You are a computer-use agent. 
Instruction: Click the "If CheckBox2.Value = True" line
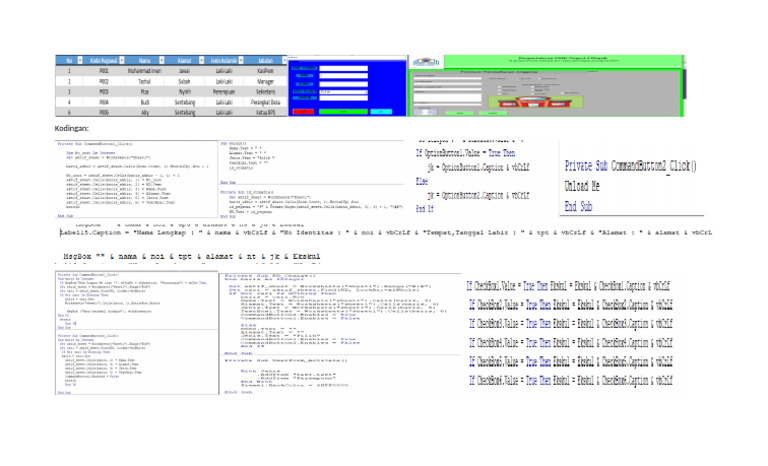point(571,305)
